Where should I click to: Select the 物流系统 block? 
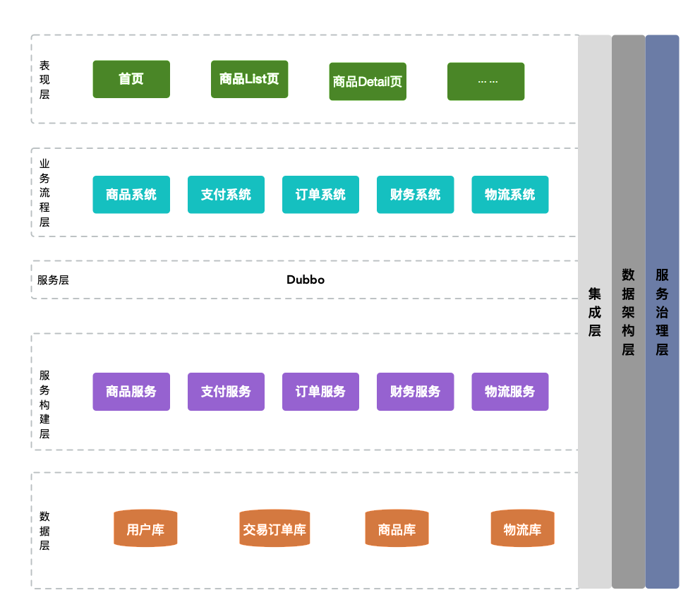tap(509, 194)
